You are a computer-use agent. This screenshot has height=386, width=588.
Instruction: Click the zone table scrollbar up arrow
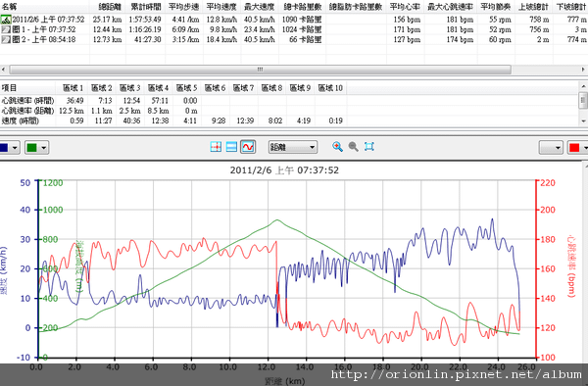point(583,86)
